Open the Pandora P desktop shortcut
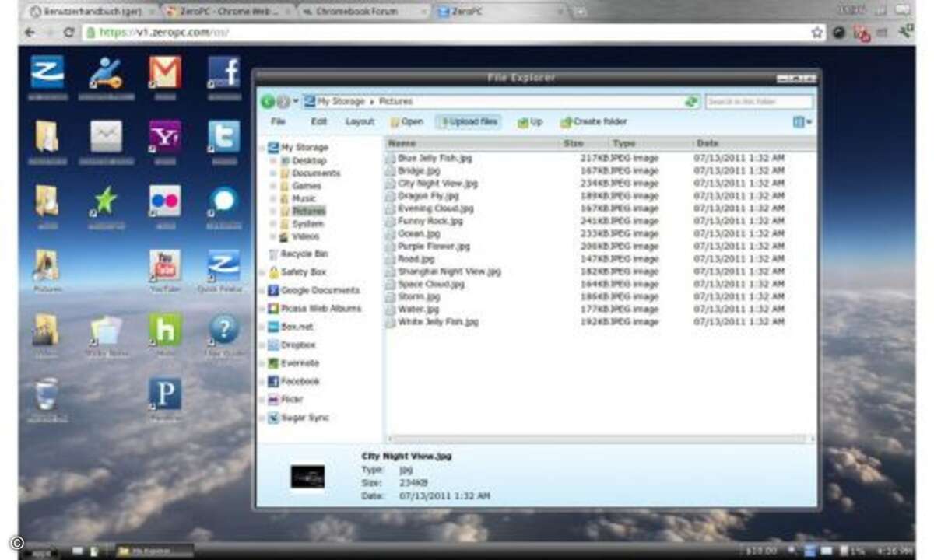The height and width of the screenshot is (560, 934). tap(165, 394)
